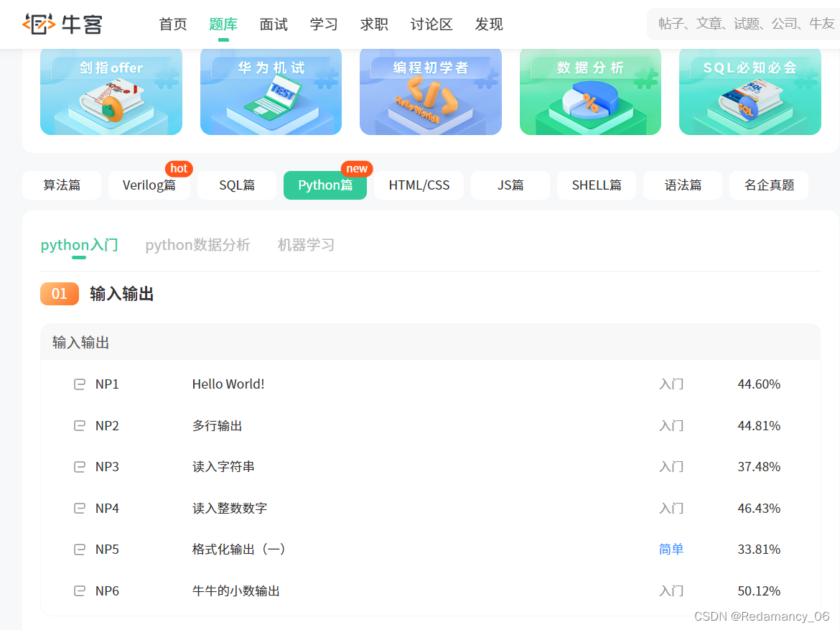
Task: Click the search input field
Action: (x=743, y=23)
